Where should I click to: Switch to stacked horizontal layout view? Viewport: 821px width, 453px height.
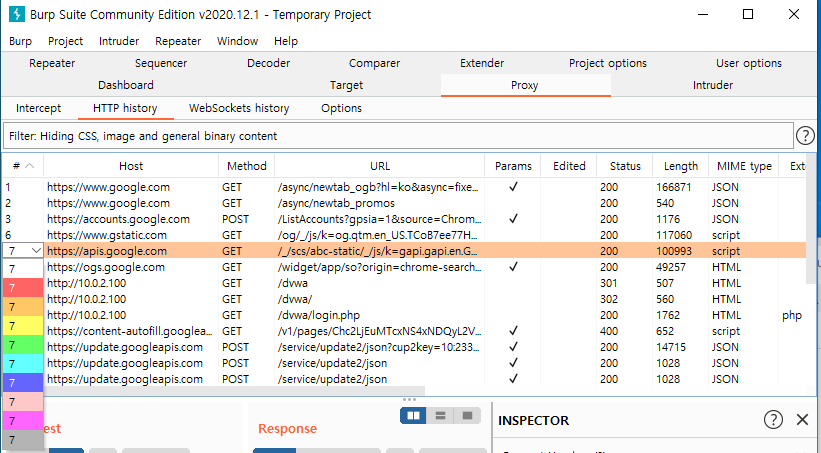click(440, 415)
